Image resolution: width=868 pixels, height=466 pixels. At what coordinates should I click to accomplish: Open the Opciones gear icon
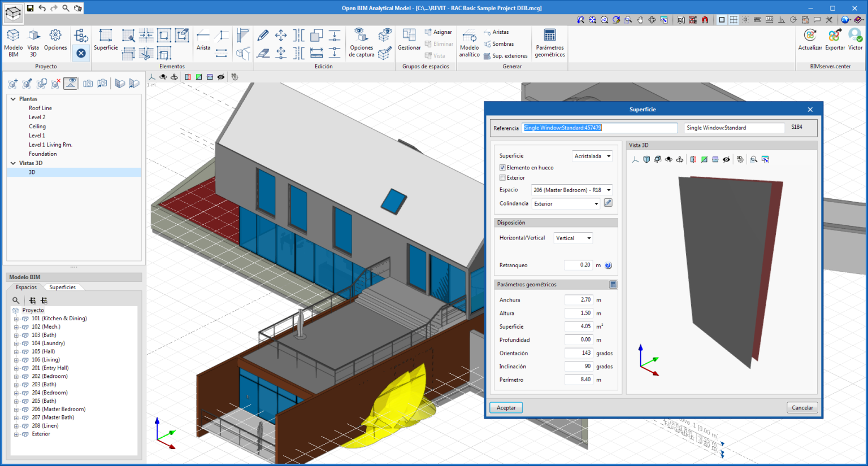(55, 36)
